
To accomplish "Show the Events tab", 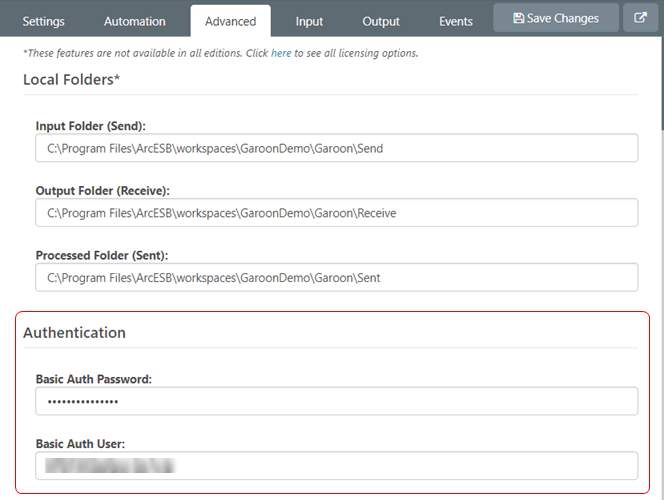I will [456, 21].
